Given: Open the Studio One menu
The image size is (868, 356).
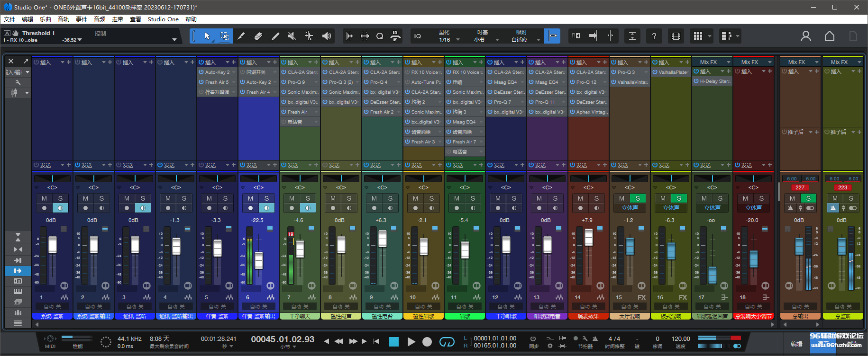Looking at the screenshot, I should [163, 19].
